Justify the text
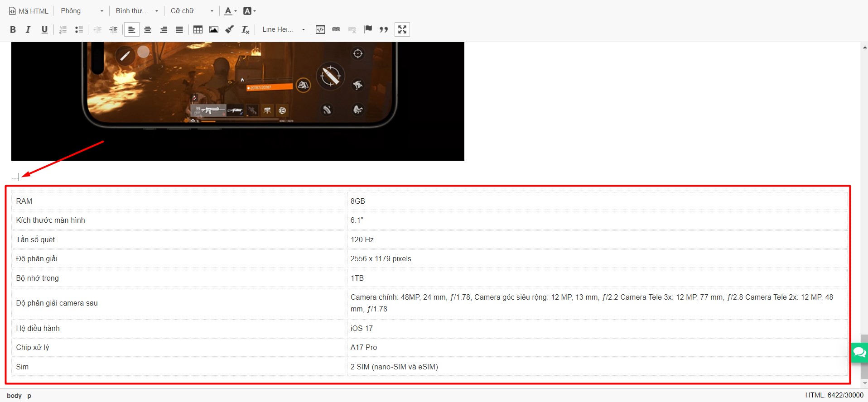This screenshot has height=402, width=868. click(179, 29)
